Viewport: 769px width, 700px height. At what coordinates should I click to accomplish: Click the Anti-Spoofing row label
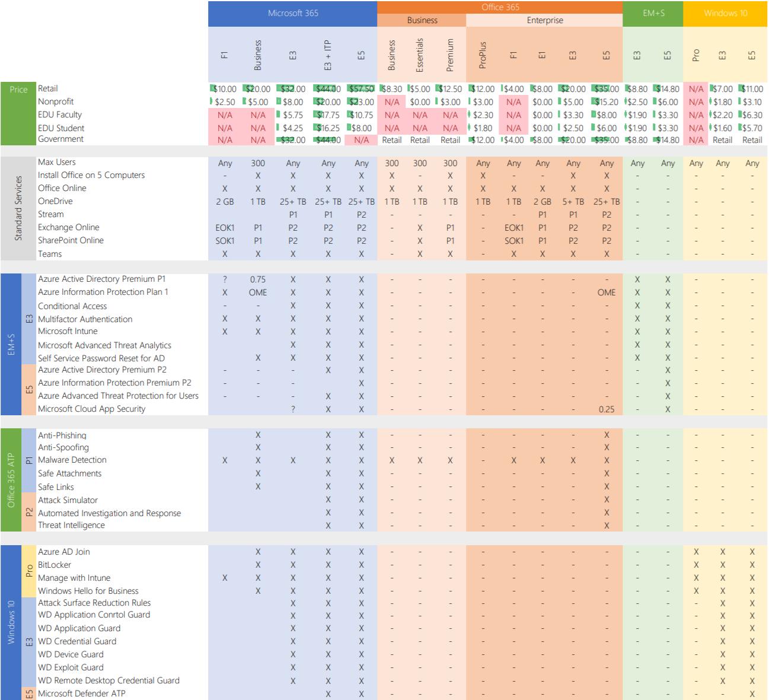click(63, 447)
